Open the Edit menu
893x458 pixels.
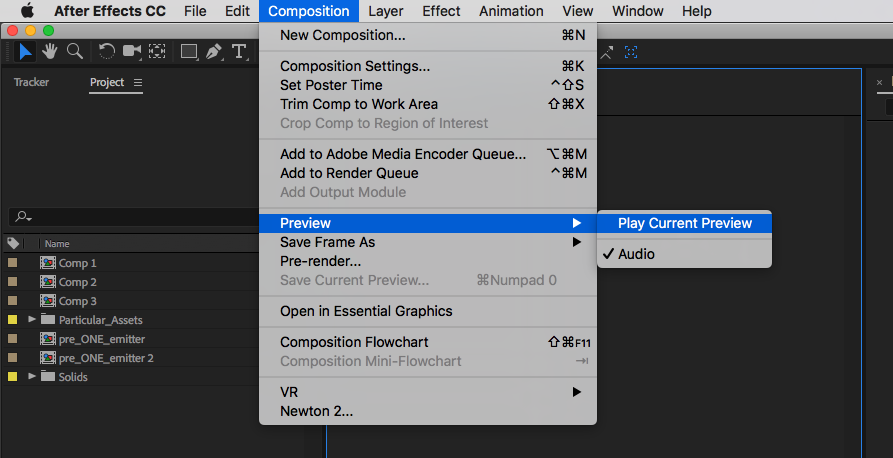coord(237,11)
